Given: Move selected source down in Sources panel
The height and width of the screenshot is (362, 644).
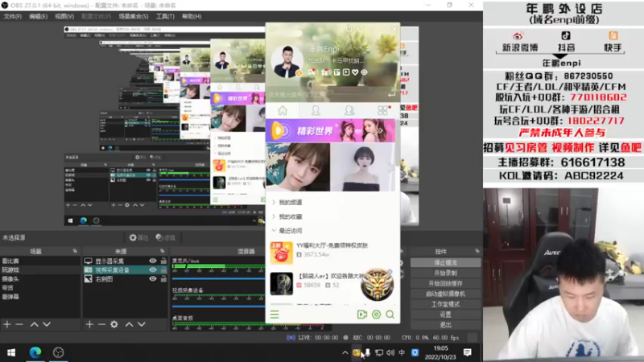Looking at the screenshot, I should [x=142, y=324].
